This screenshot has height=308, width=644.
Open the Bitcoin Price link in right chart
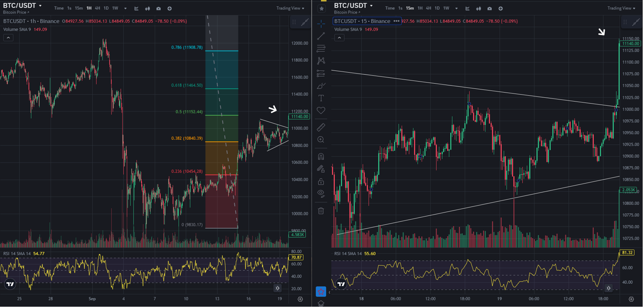(x=347, y=13)
